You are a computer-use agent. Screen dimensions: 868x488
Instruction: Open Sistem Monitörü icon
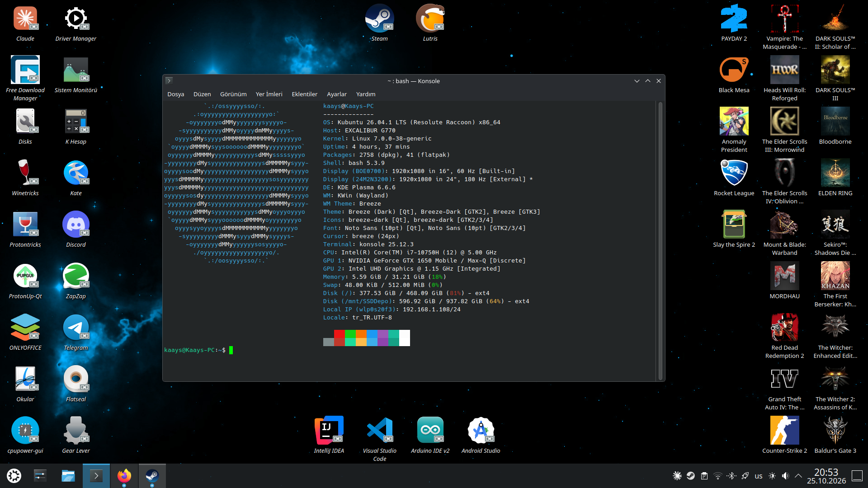(75, 70)
